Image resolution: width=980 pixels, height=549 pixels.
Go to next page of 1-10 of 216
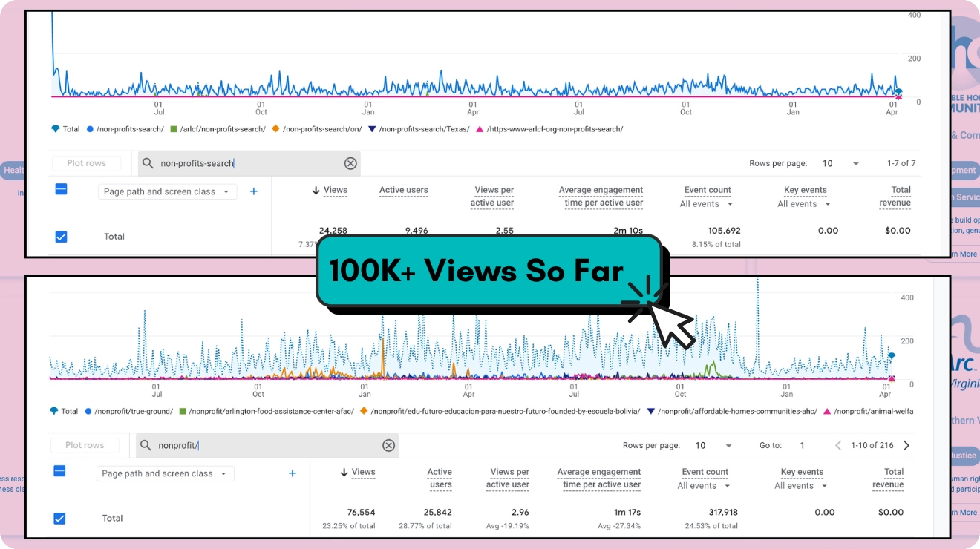pos(906,445)
